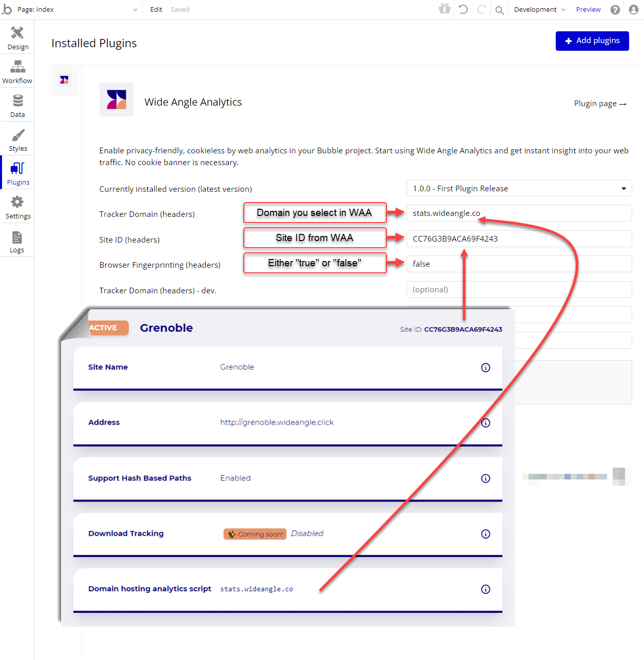
Task: Click the Browser Fingerprinting input field
Action: (x=519, y=264)
